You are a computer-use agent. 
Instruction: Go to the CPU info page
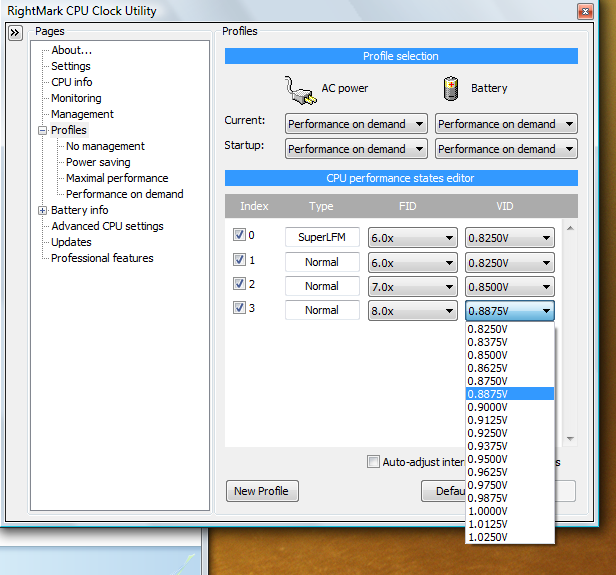pyautogui.click(x=72, y=82)
